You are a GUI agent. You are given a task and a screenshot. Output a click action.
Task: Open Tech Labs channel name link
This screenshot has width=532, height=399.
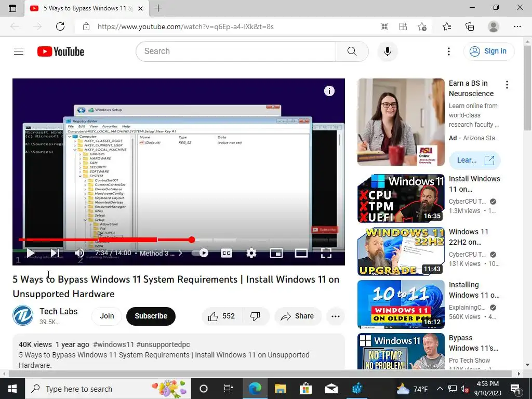pos(58,311)
